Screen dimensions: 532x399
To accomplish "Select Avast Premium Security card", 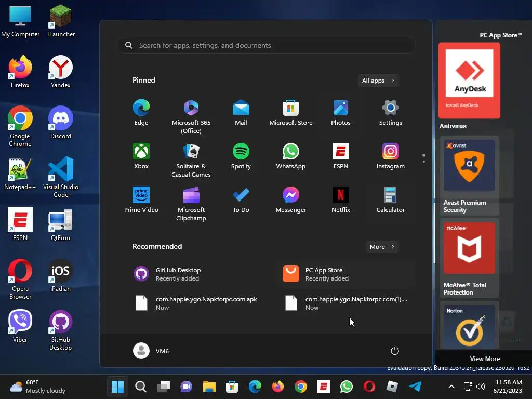I will pyautogui.click(x=469, y=176).
